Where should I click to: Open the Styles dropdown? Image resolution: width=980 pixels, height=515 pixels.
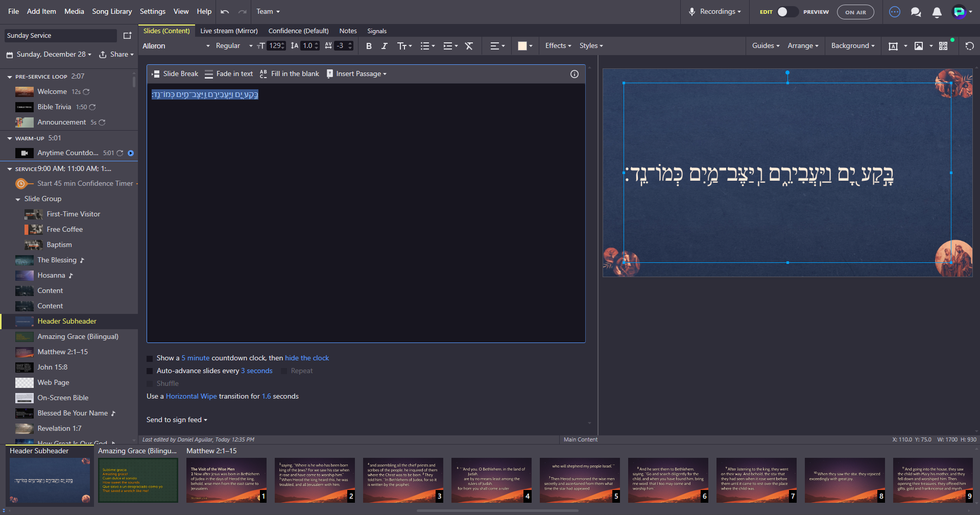[x=591, y=46]
